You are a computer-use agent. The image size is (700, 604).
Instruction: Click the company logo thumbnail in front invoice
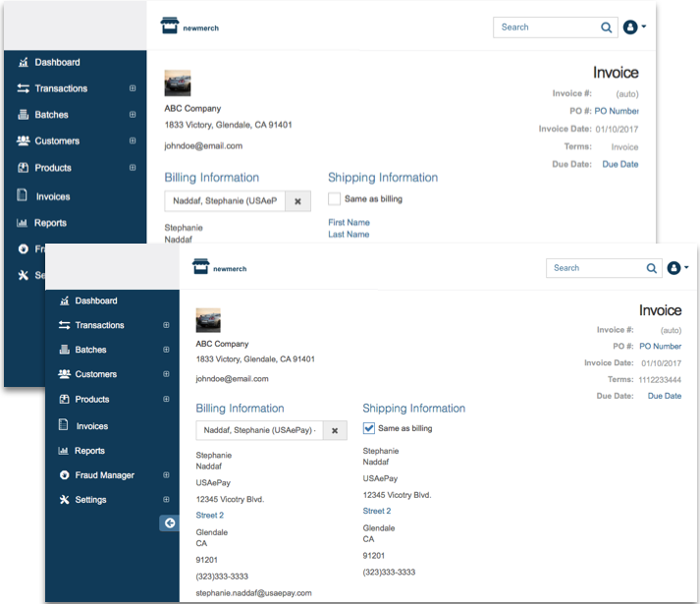(208, 320)
